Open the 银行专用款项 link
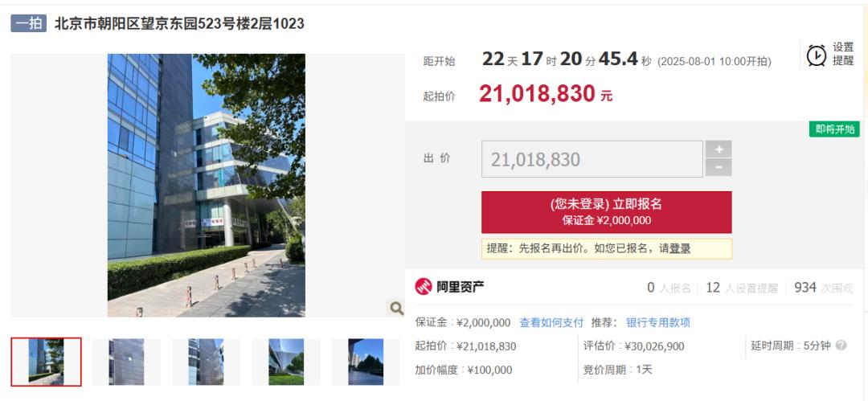The image size is (868, 401). pyautogui.click(x=658, y=322)
